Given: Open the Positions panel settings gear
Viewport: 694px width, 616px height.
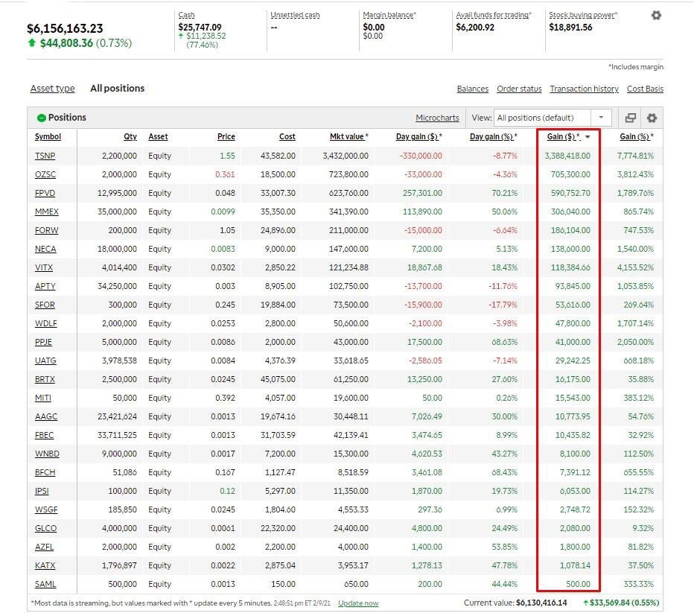Looking at the screenshot, I should coord(652,118).
